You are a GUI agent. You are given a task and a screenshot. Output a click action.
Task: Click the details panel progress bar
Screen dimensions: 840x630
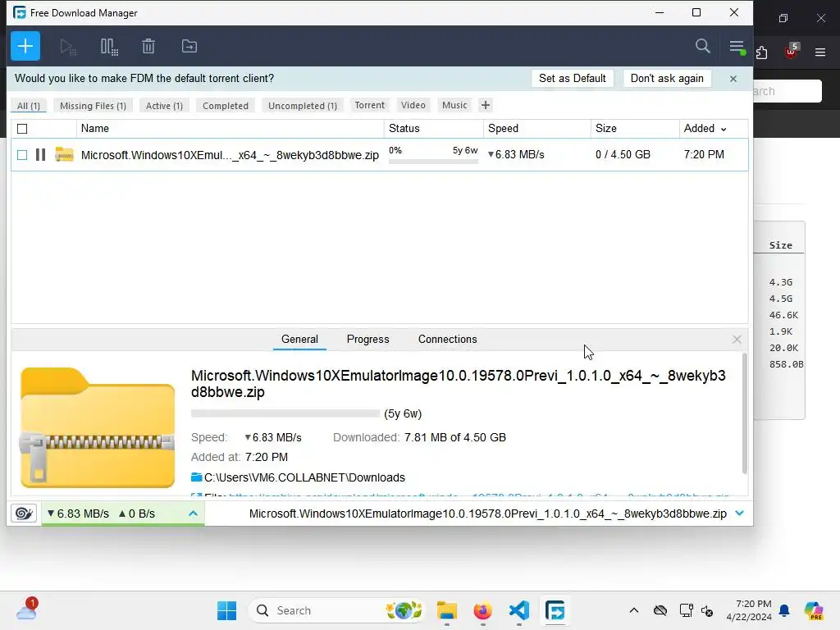coord(285,413)
